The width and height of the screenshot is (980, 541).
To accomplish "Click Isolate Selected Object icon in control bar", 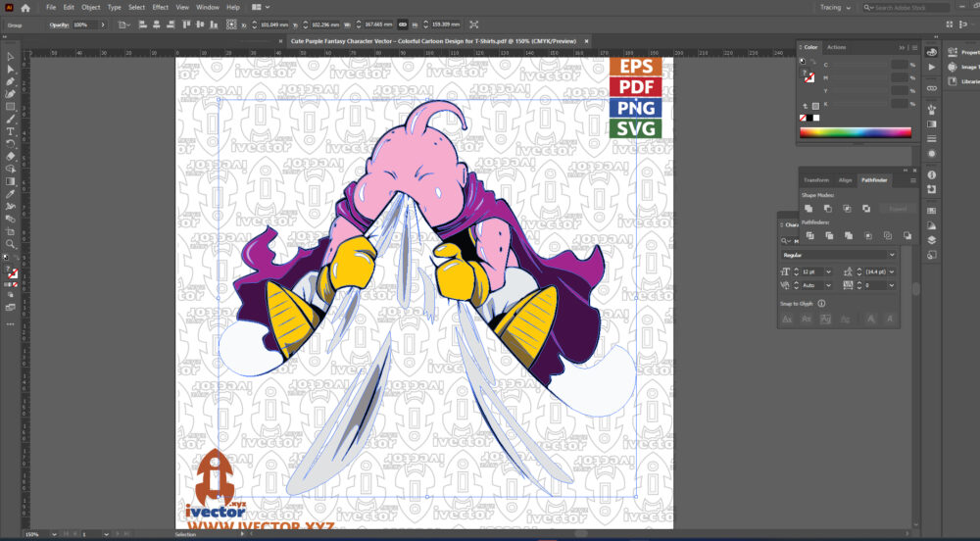I will coord(473,25).
